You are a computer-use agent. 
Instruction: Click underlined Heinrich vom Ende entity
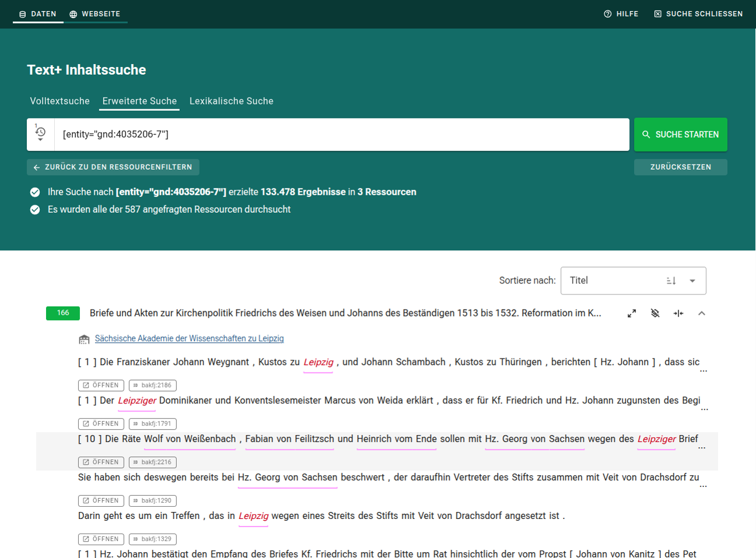[397, 439]
